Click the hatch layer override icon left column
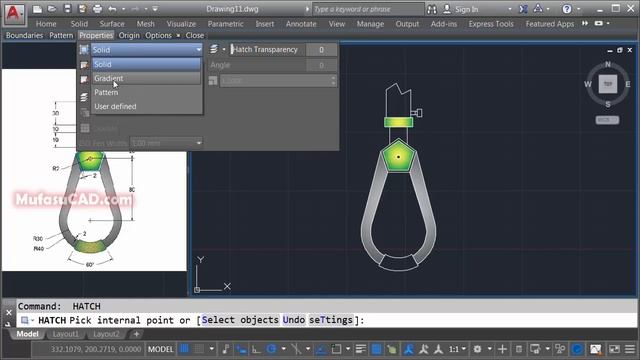The height and width of the screenshot is (360, 640). 84,97
